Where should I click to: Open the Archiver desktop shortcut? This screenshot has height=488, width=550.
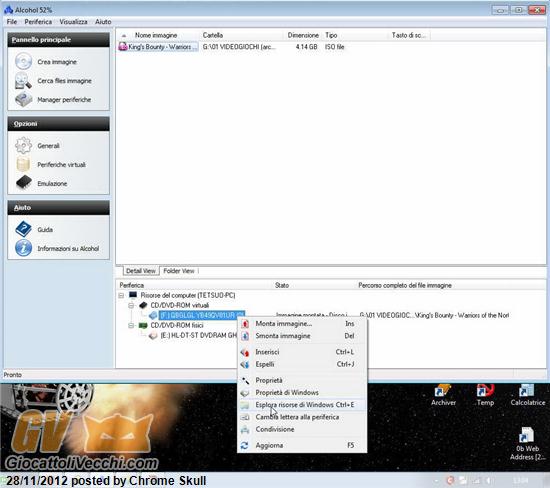(443, 395)
